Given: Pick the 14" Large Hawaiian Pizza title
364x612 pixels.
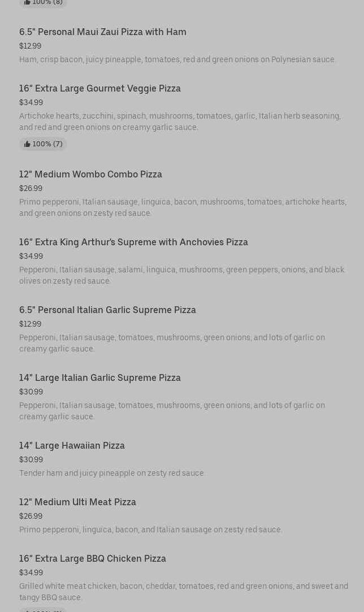Looking at the screenshot, I should point(72,446).
